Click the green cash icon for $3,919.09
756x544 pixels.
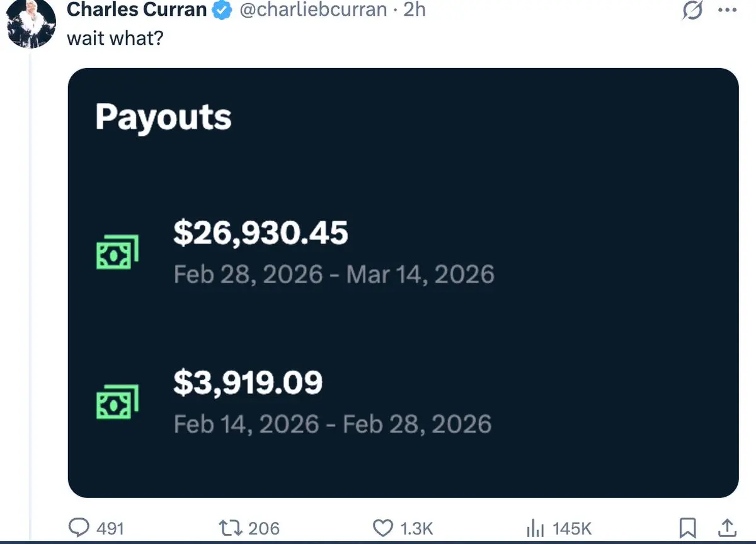pos(117,402)
